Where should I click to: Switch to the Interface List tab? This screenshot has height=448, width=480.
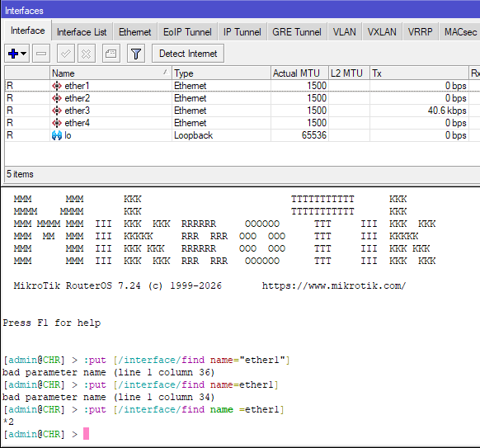pos(82,32)
